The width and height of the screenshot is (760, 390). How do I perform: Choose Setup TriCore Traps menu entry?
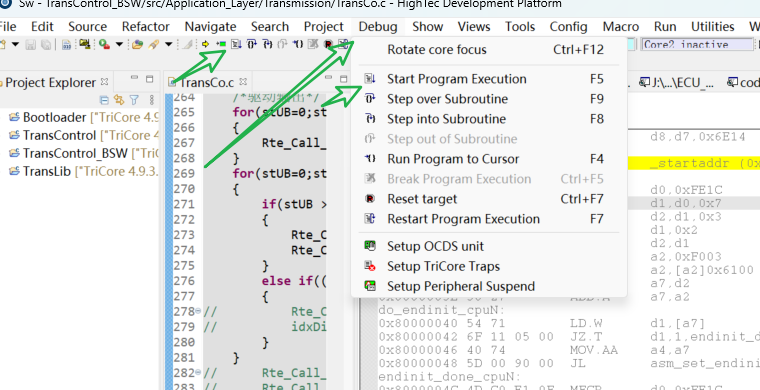[x=489, y=266]
